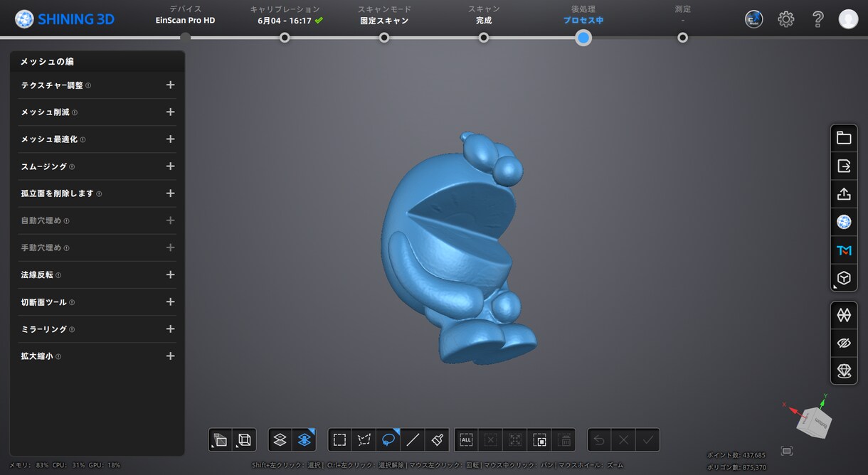Click the blue globe model icon
Screen dimensions: 868x475
click(844, 222)
